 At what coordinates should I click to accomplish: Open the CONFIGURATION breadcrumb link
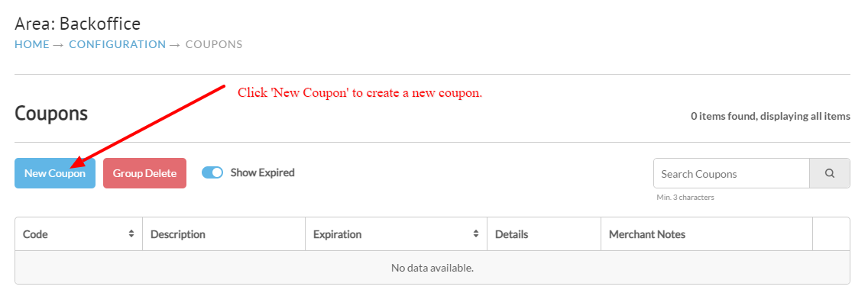coord(118,44)
